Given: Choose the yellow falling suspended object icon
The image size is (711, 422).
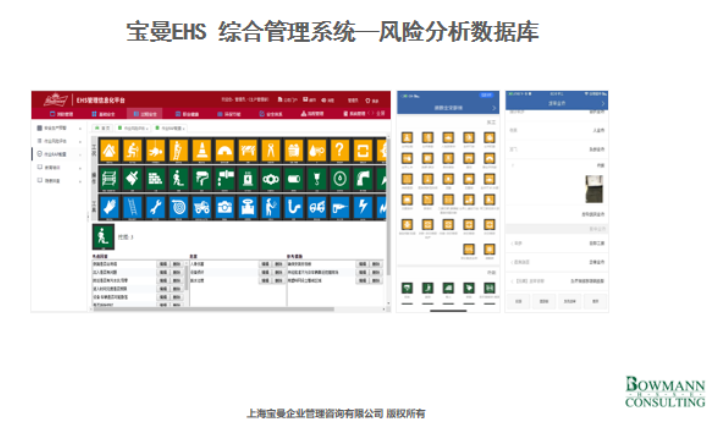Looking at the screenshot, I should tap(156, 150).
